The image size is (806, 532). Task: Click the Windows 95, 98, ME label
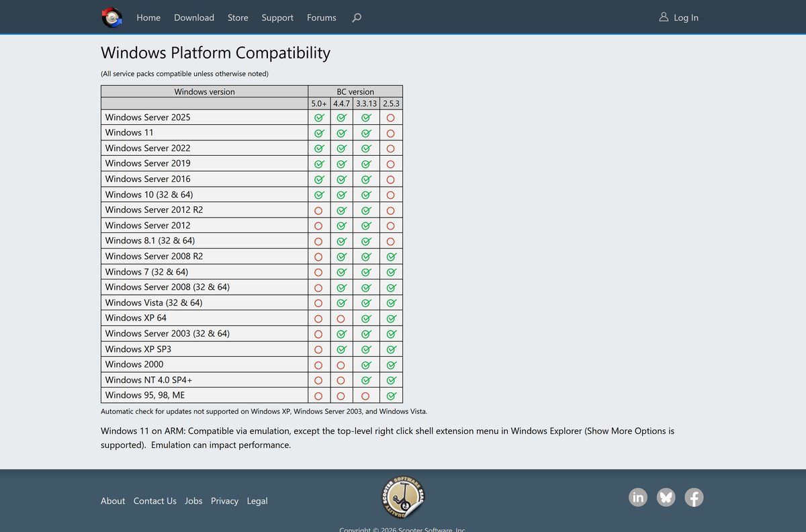click(145, 396)
